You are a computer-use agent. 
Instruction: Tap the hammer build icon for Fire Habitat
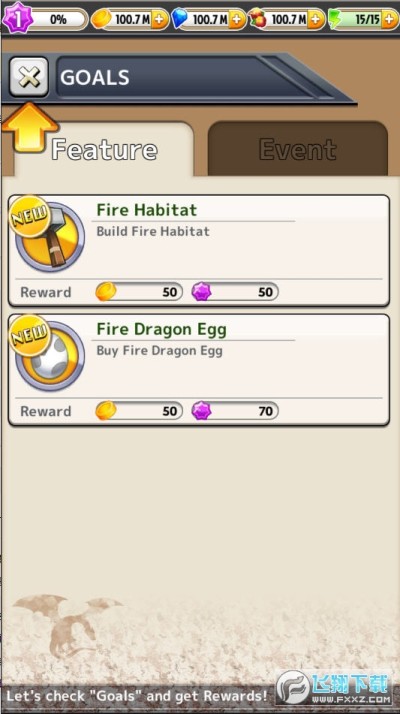pyautogui.click(x=50, y=237)
